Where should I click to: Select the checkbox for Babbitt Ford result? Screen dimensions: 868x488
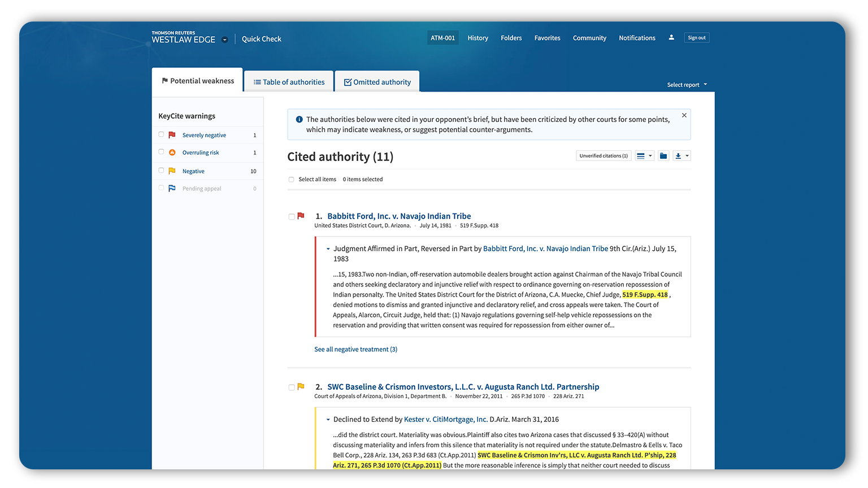point(292,217)
